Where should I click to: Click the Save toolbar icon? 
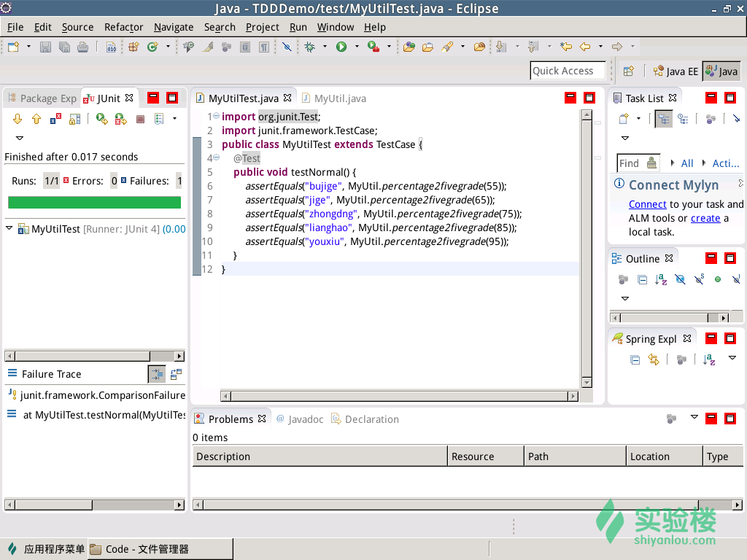[45, 47]
